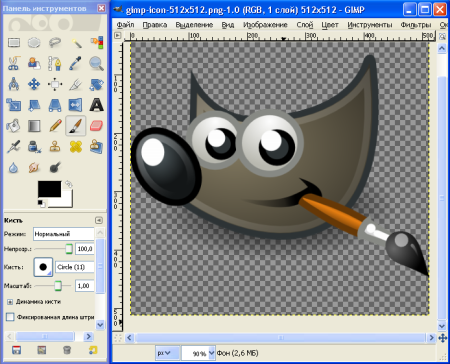Select the Foreground Select tool
Screen dimensions: 450x364
(34, 63)
